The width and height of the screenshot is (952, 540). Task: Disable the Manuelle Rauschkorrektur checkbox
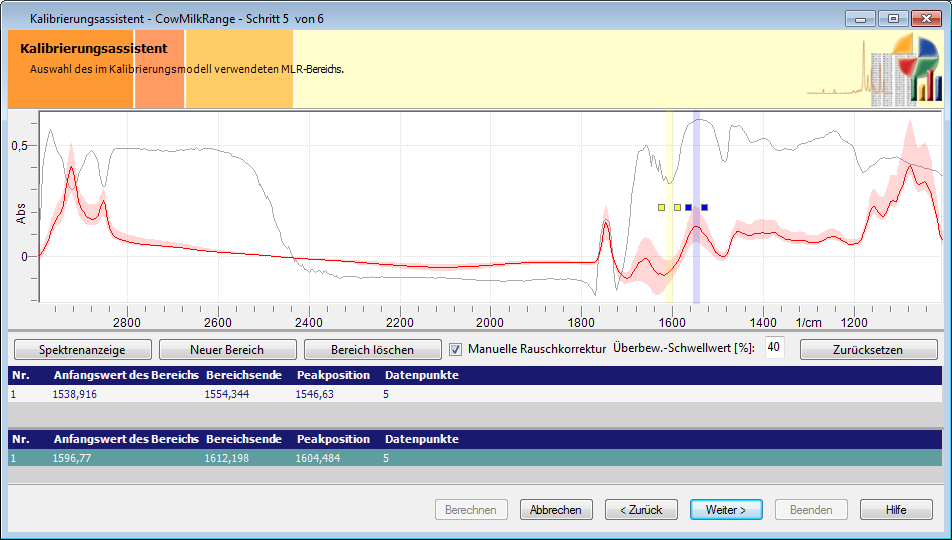coord(455,350)
